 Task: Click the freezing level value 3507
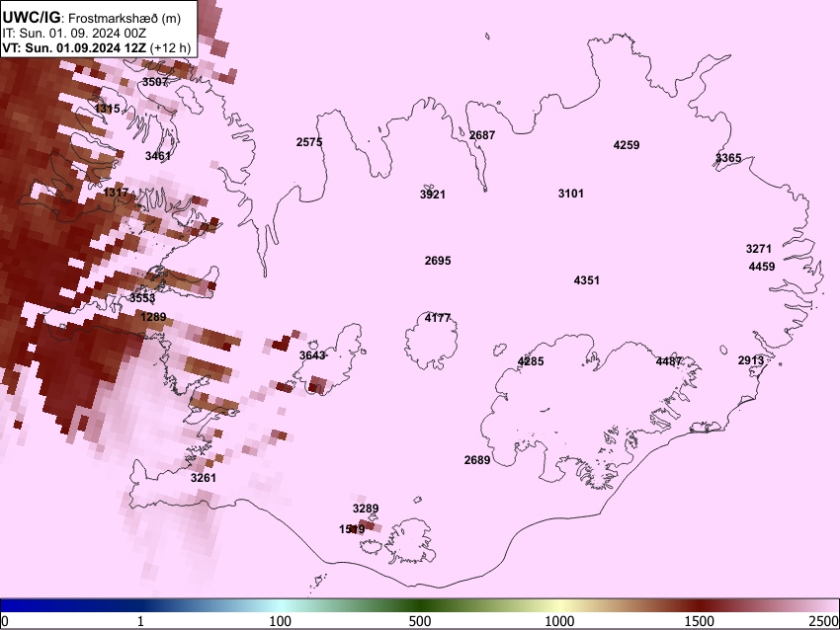tap(155, 82)
